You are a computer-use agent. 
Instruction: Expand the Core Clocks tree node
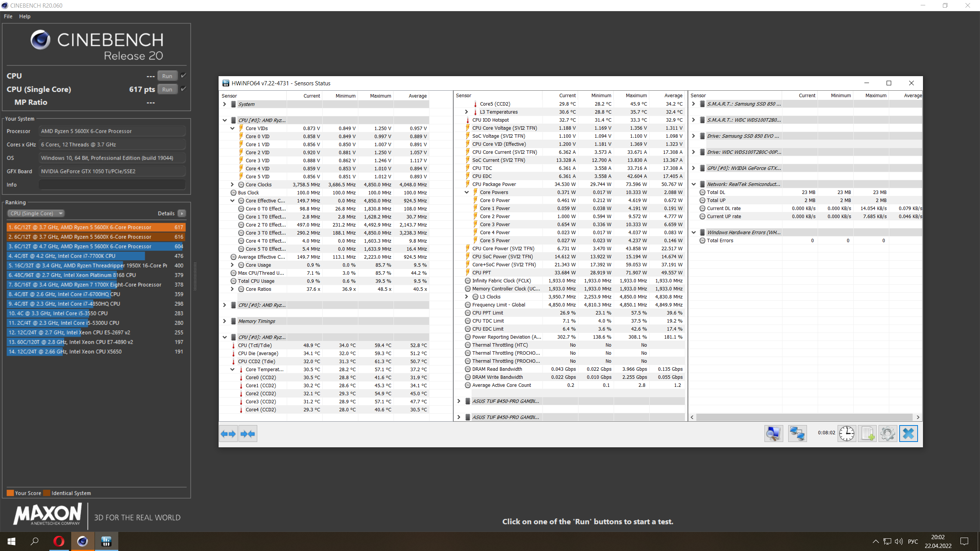click(232, 184)
